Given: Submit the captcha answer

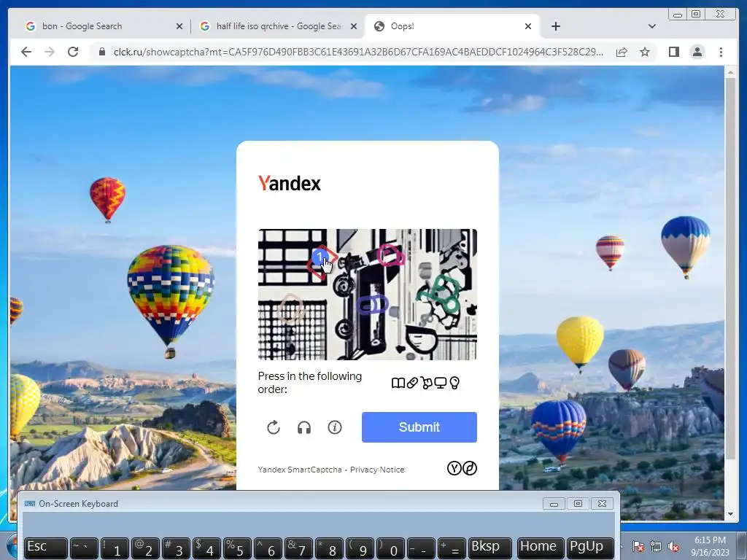Looking at the screenshot, I should [419, 427].
